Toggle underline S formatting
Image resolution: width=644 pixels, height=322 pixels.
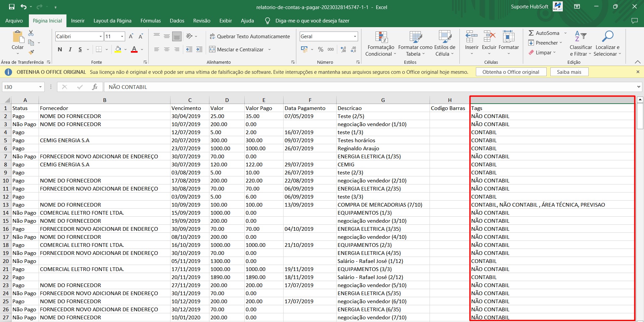80,49
